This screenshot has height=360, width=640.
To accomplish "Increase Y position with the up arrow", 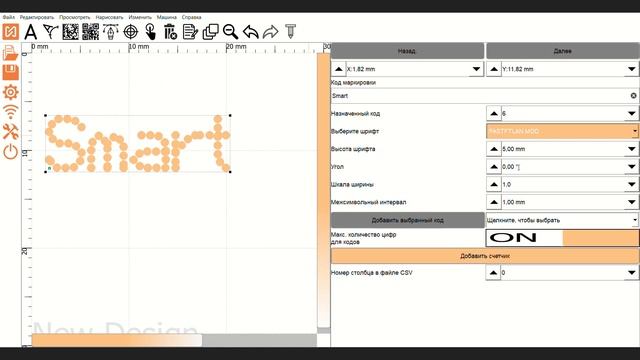I will point(494,69).
